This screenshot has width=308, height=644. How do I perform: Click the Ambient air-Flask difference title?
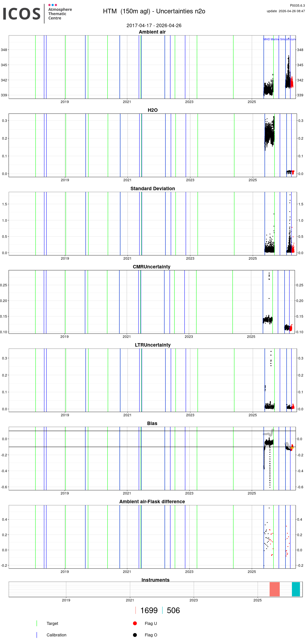click(152, 501)
